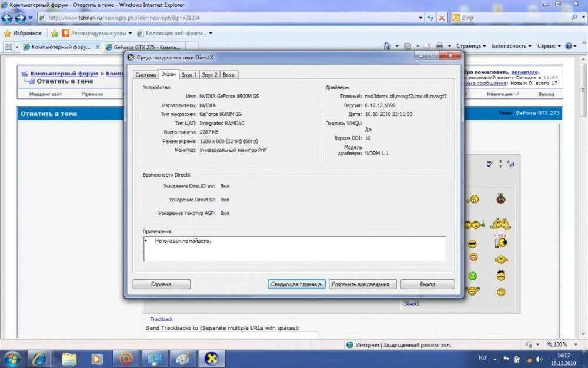The image size is (588, 368).
Task: Click the Правила forum link
Action: pyautogui.click(x=92, y=94)
